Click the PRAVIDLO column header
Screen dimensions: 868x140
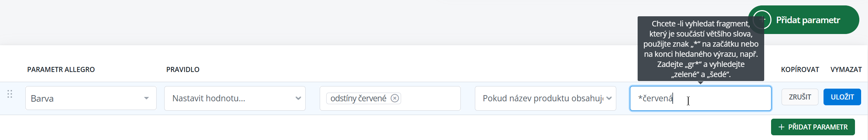pyautogui.click(x=183, y=69)
